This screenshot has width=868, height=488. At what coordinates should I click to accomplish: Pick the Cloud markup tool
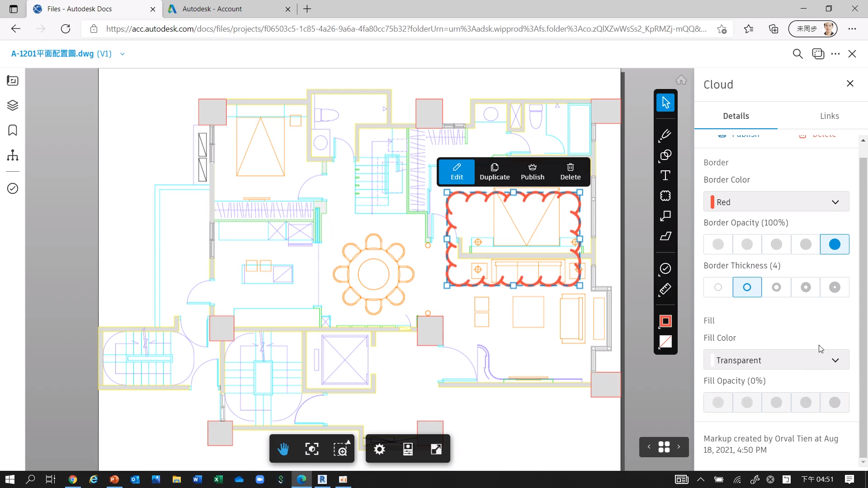click(x=665, y=196)
